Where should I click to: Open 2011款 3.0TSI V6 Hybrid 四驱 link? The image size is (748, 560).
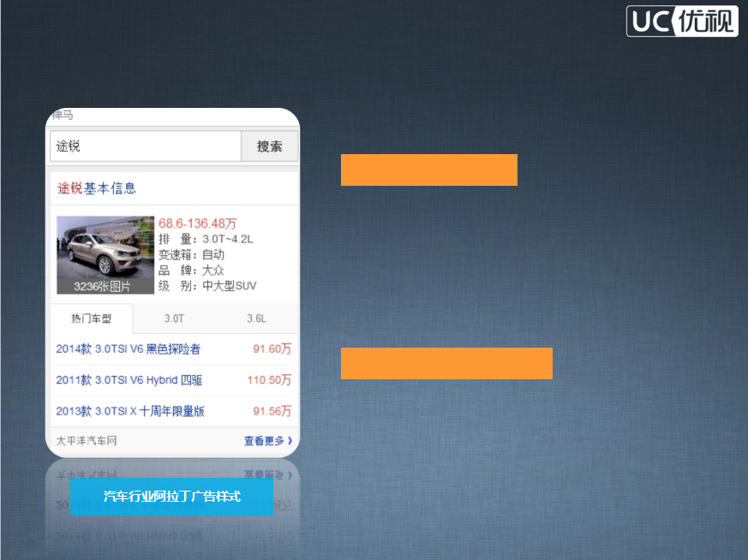129,380
